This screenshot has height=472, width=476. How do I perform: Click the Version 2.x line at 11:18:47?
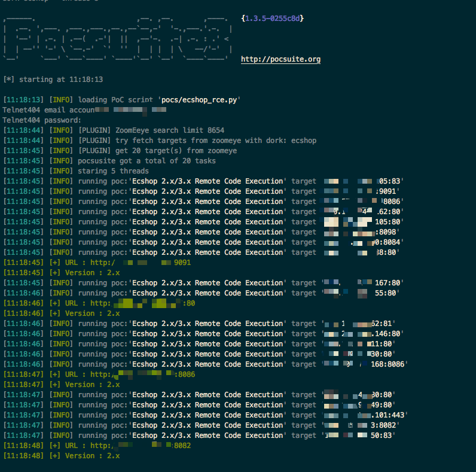pyautogui.click(x=62, y=385)
